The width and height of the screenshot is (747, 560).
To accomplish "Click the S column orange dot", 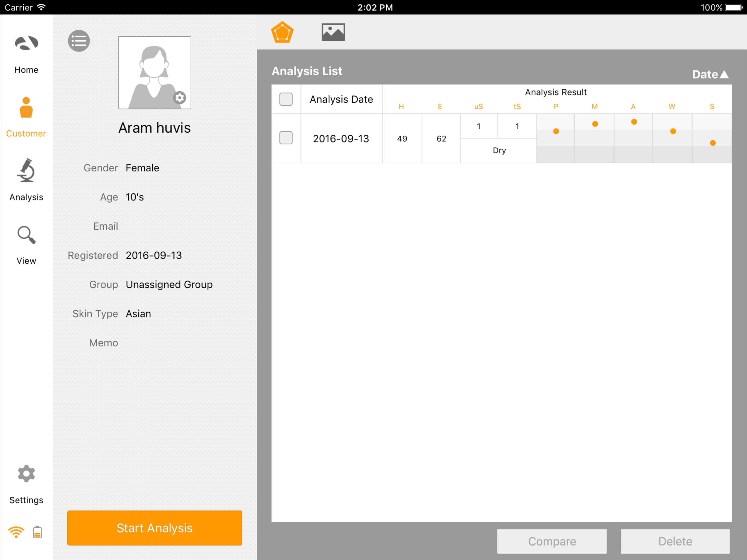I will (x=713, y=143).
